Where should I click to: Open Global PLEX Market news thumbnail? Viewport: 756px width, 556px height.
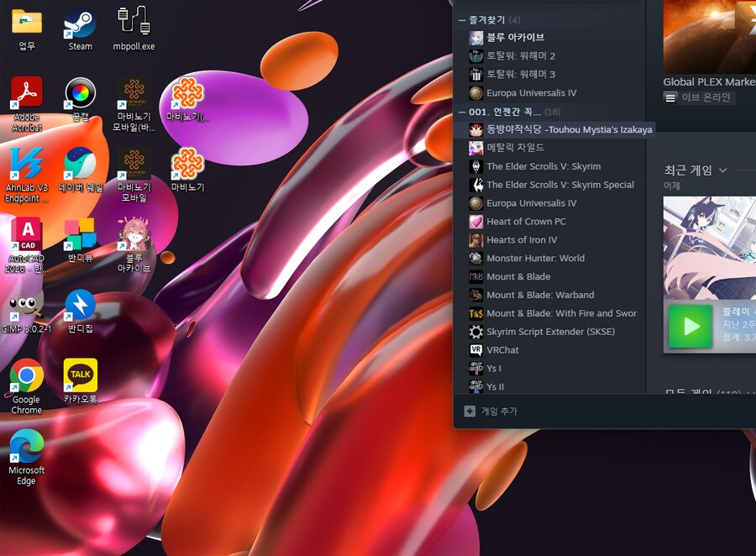[x=710, y=37]
